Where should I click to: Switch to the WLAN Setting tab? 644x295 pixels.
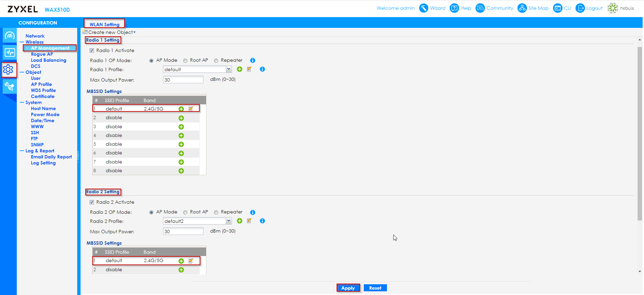104,24
